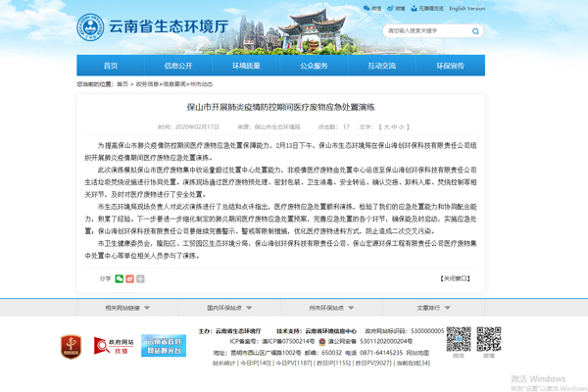This screenshot has width=588, height=392.
Task: Click the left WeChat QR code
Action: (x=460, y=341)
